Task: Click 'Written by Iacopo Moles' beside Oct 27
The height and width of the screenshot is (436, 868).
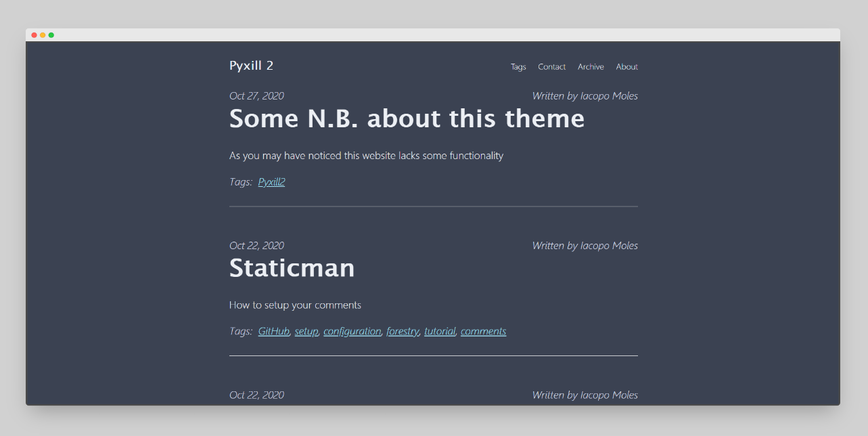Action: click(x=585, y=96)
